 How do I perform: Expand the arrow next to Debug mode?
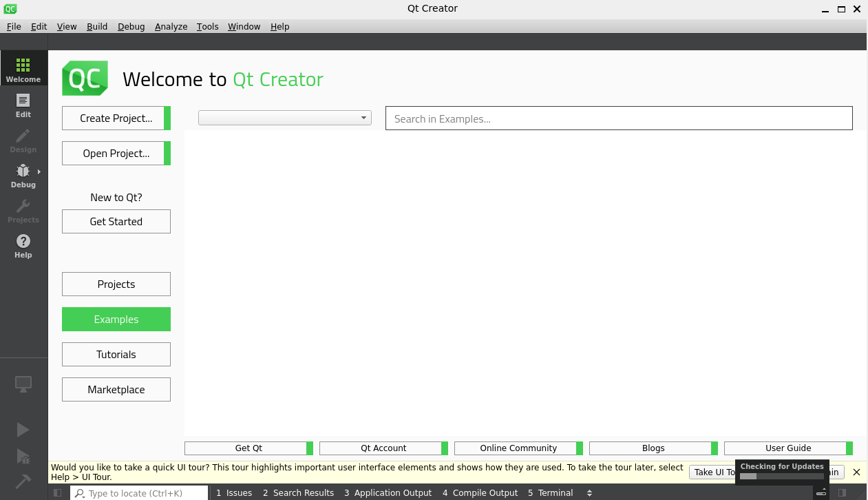39,171
